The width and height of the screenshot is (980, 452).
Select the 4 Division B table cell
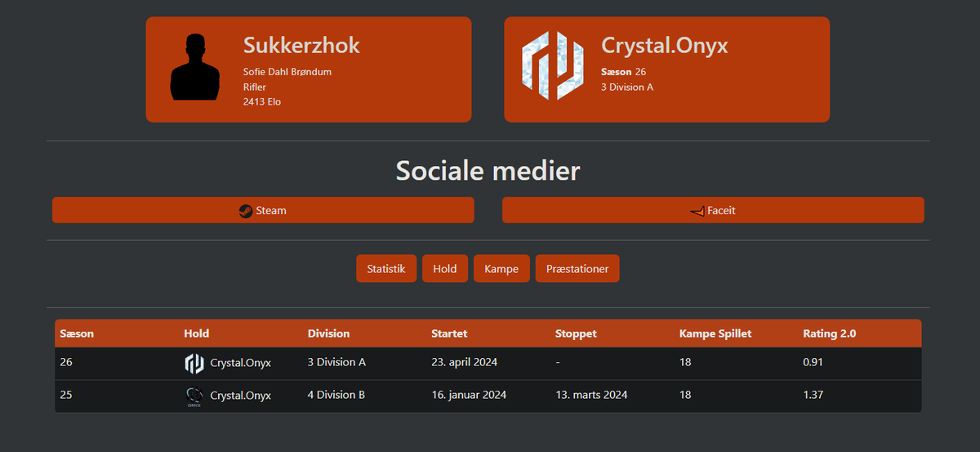336,395
